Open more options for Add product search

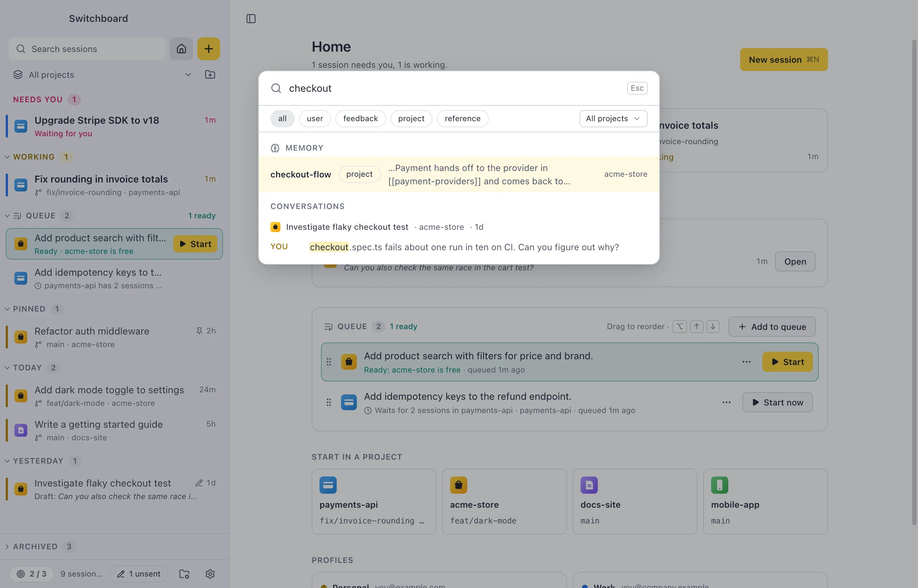(x=747, y=362)
